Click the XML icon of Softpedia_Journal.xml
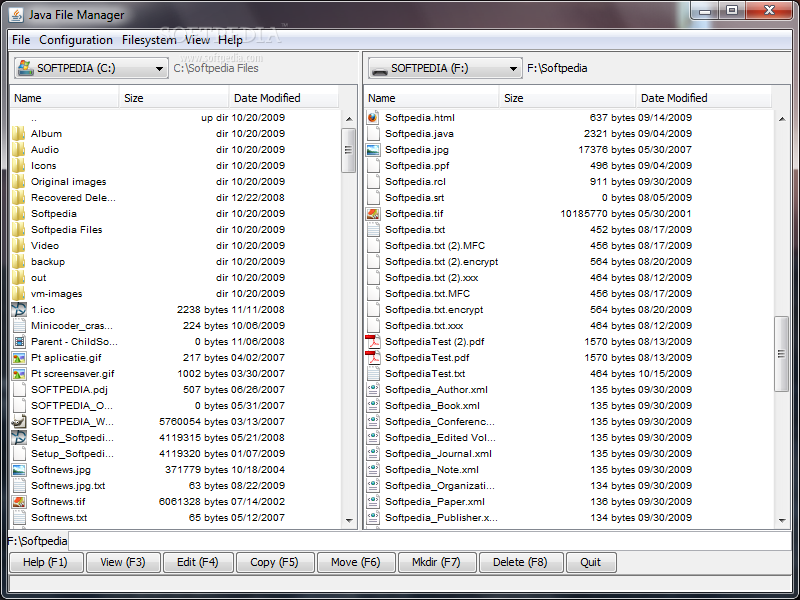Viewport: 800px width, 600px height. tap(373, 454)
